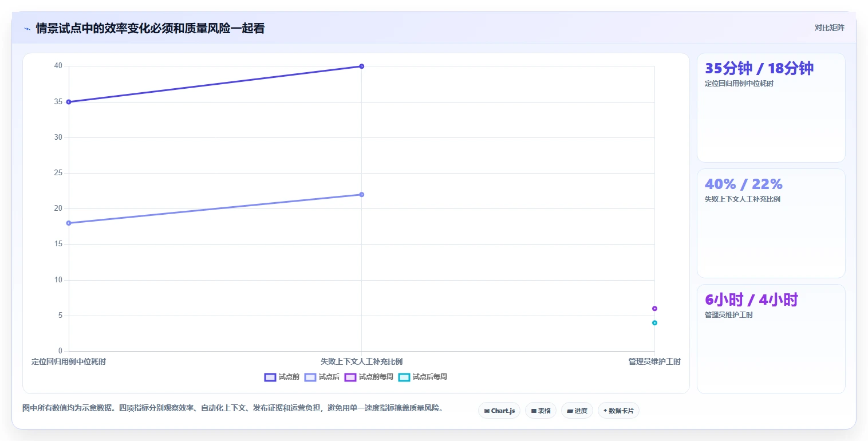Select the 试点前 data point at 35

[x=69, y=102]
